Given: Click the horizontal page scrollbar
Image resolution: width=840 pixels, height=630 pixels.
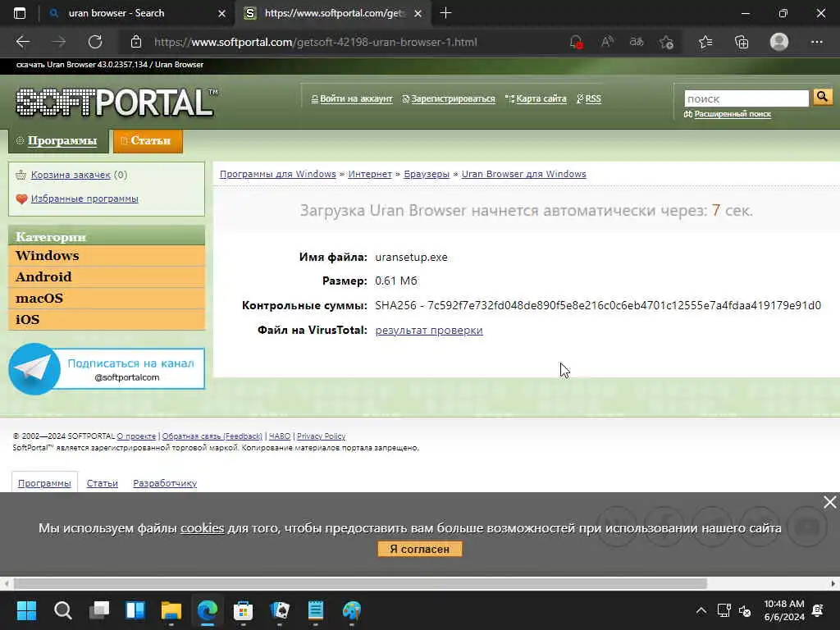Looking at the screenshot, I should [x=360, y=583].
